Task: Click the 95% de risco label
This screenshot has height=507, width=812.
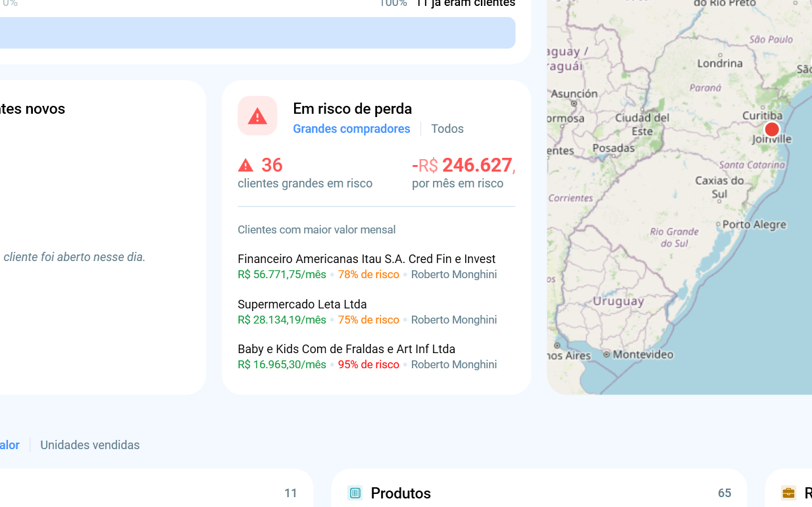Action: click(368, 364)
